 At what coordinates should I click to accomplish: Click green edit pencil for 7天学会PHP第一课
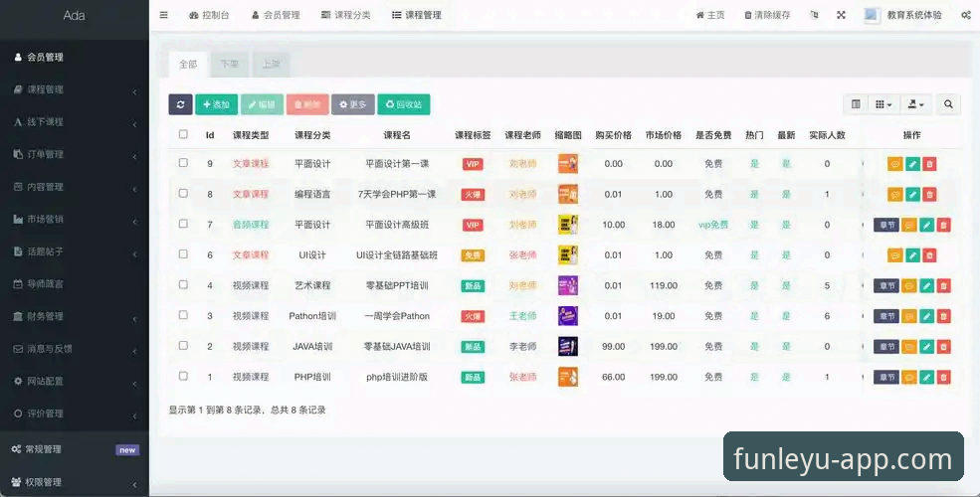912,194
